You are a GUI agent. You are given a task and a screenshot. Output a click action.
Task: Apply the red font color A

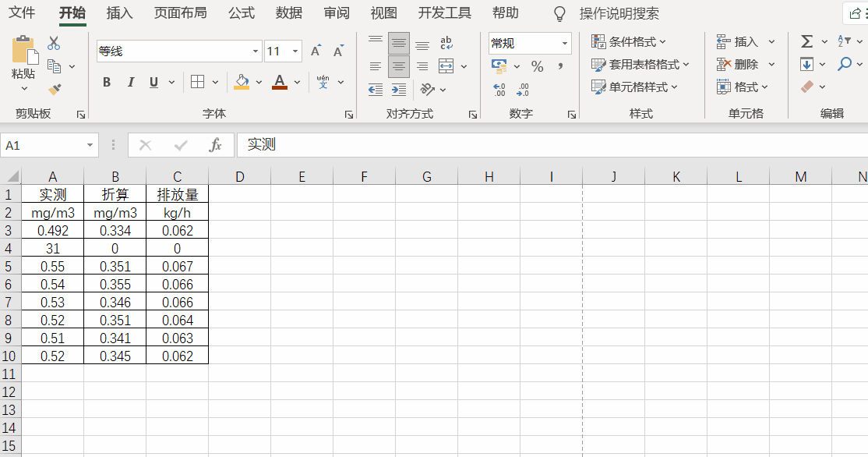pos(280,82)
